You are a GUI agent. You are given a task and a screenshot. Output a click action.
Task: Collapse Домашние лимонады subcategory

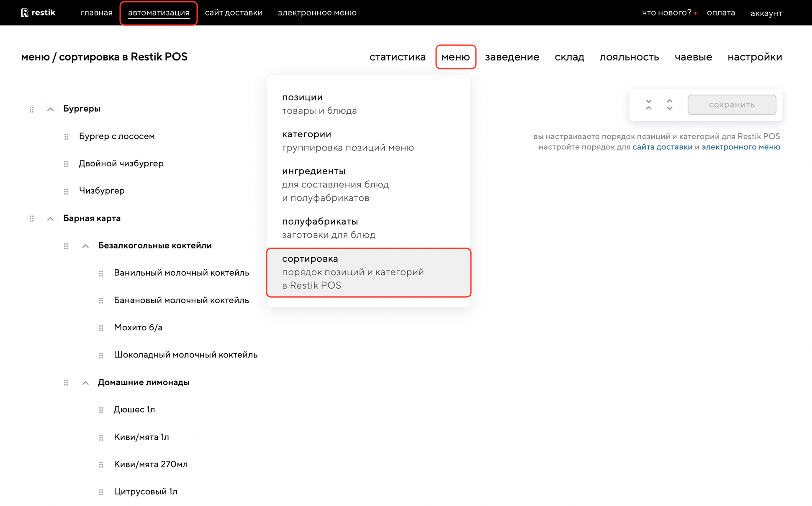[x=85, y=383]
